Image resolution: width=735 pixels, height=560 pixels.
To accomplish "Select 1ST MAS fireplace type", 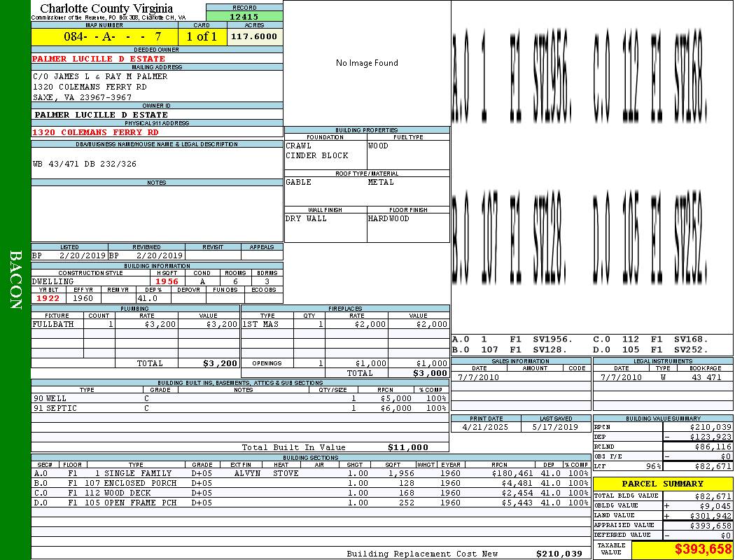I will 260,324.
